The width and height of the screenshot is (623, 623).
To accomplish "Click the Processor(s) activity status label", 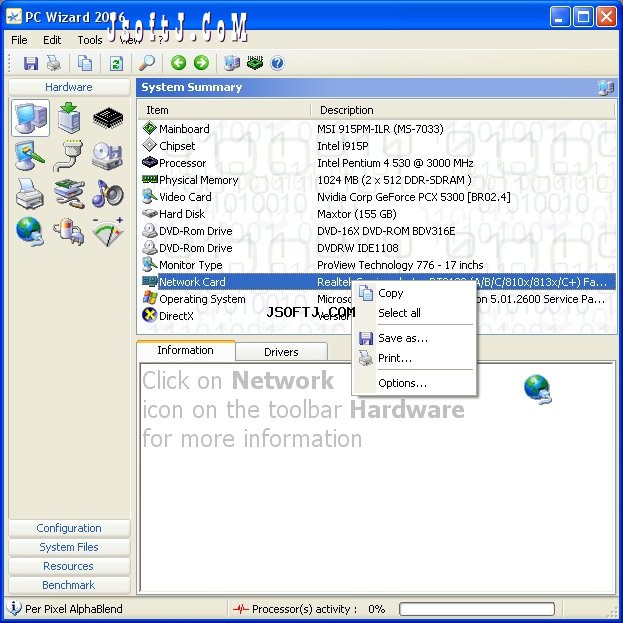I will point(304,609).
